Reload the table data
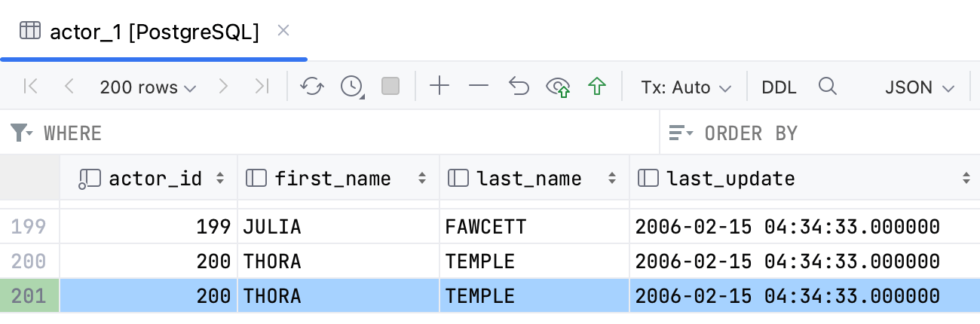The width and height of the screenshot is (980, 324). [x=311, y=87]
